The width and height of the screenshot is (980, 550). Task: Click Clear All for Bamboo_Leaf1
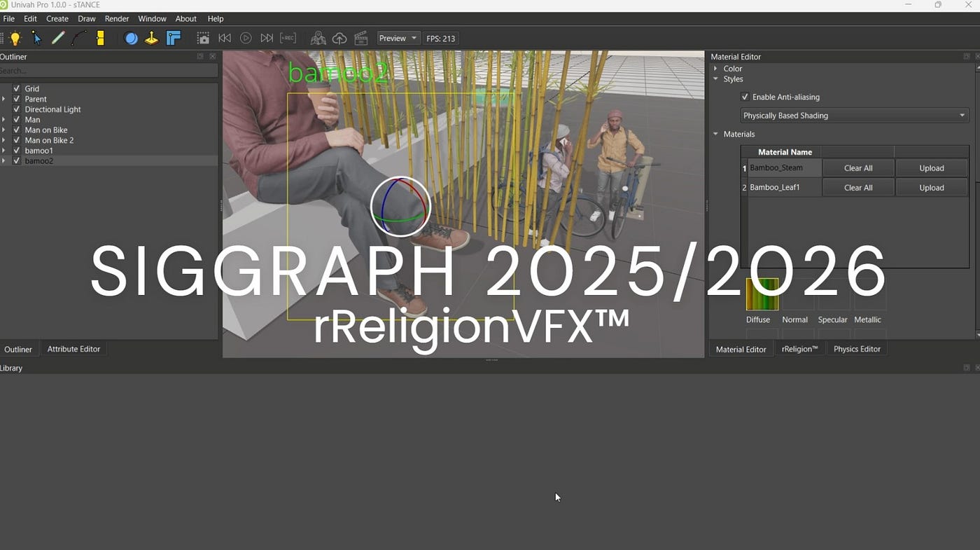[x=858, y=188]
